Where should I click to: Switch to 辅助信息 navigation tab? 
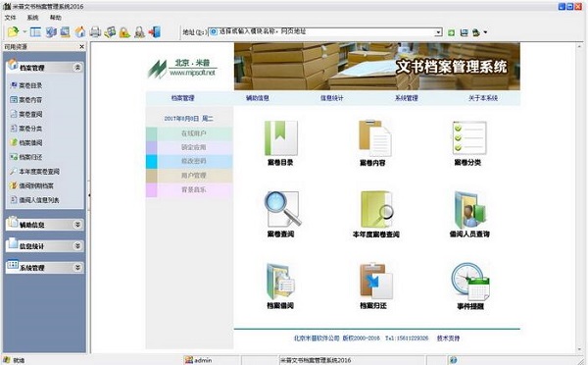pos(257,98)
